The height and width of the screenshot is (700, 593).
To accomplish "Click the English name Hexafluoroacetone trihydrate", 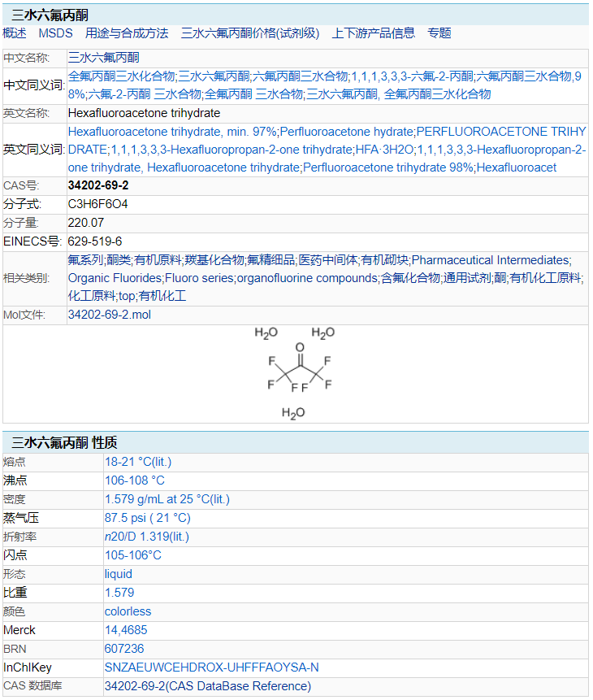I will [x=144, y=113].
